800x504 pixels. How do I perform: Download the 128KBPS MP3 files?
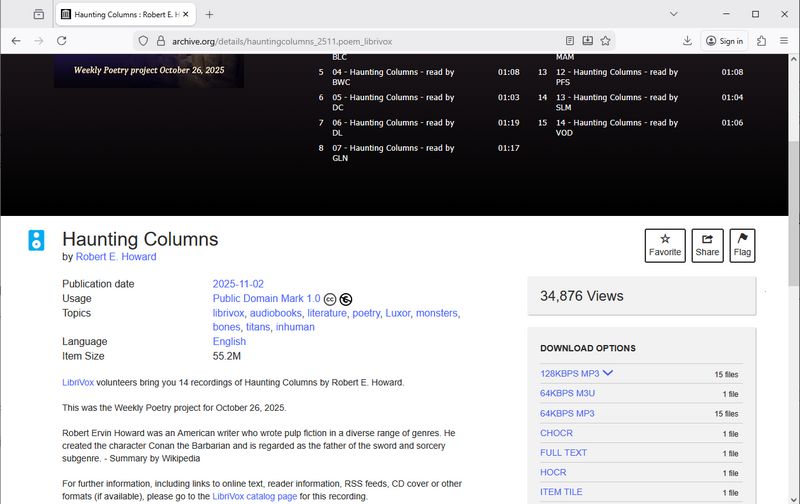[x=569, y=373]
